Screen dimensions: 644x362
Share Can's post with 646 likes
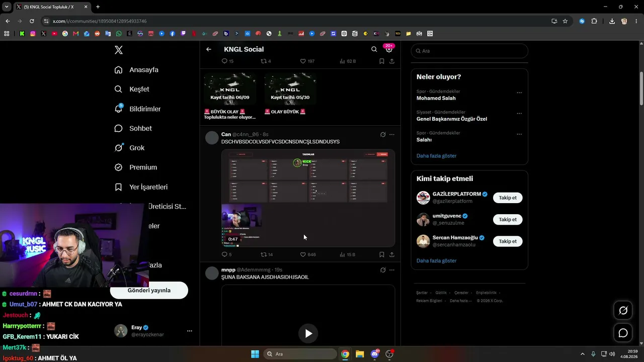pos(392,254)
